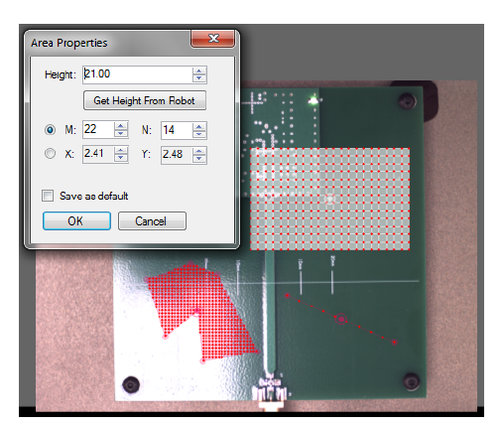Decrease M value with down arrow
The width and height of the screenshot is (504, 424).
pos(121,133)
